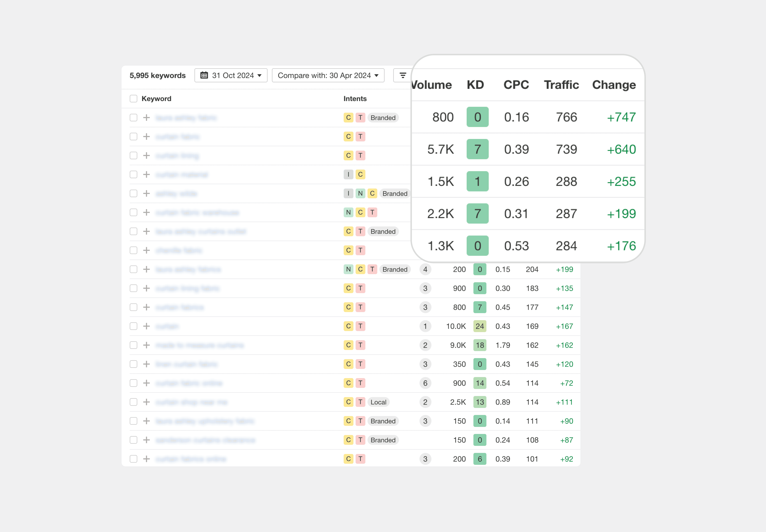Tick the checkbox for the traffic 183 row
The image size is (766, 532).
point(133,288)
